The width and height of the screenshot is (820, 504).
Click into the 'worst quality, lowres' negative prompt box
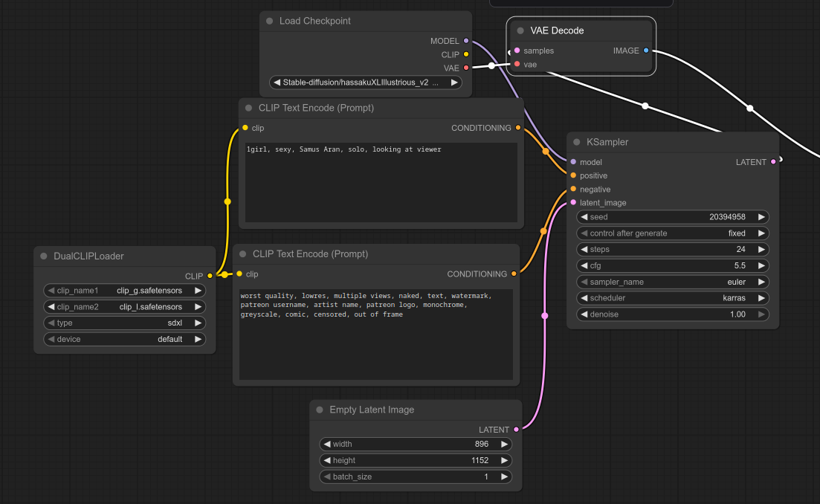click(x=376, y=335)
